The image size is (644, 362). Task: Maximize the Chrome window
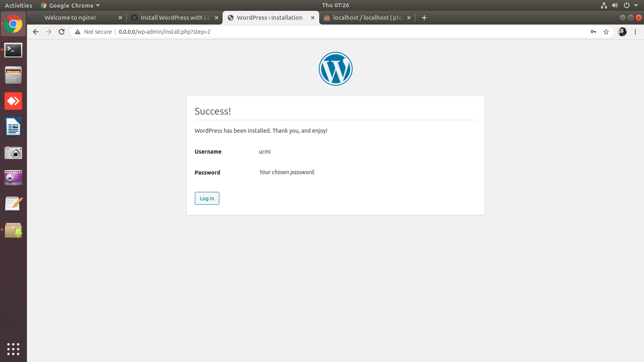click(631, 18)
